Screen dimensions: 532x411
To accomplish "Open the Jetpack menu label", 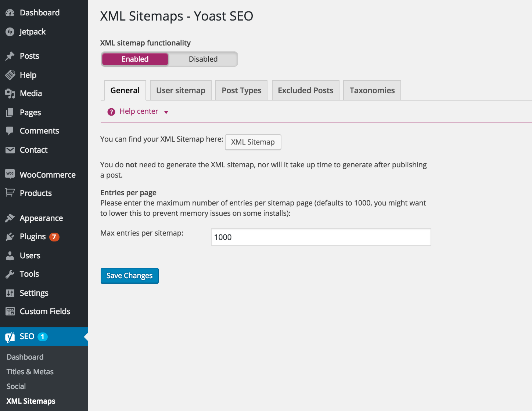I will pos(33,32).
